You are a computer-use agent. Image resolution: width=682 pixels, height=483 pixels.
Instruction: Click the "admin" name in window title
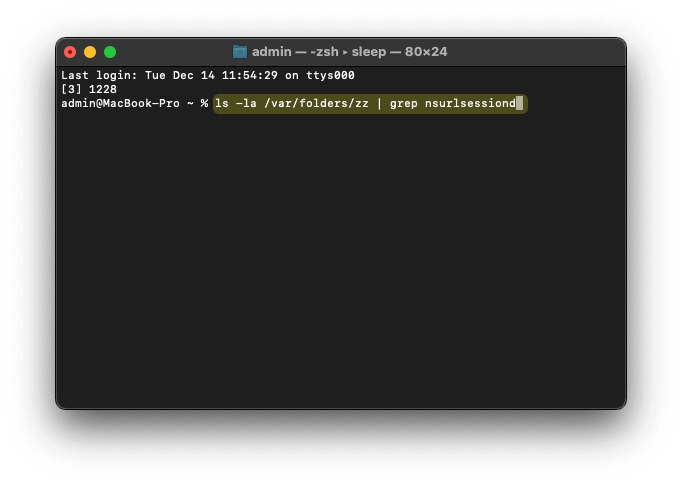271,52
